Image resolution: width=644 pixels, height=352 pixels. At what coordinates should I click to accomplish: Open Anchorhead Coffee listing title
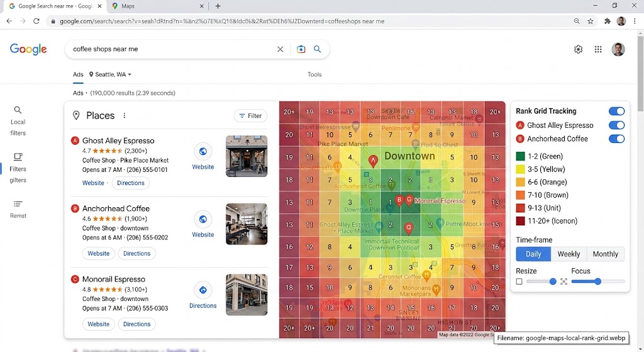(x=116, y=208)
